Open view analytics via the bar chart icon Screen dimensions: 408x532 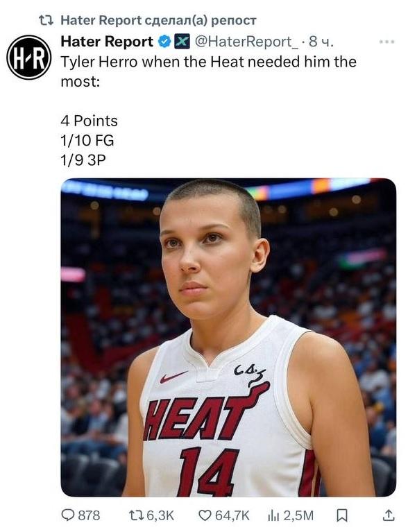(x=273, y=516)
